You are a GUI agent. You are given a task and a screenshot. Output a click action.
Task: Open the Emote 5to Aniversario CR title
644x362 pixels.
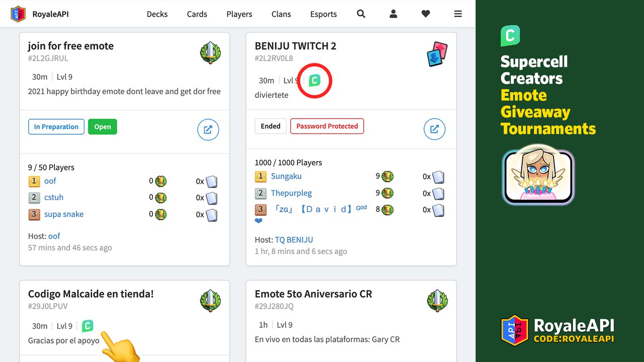click(313, 294)
